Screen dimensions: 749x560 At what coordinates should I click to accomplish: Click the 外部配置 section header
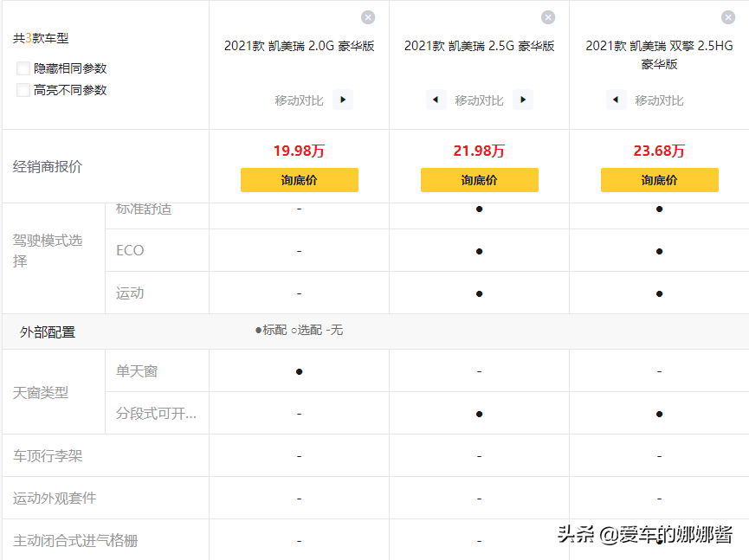48,332
